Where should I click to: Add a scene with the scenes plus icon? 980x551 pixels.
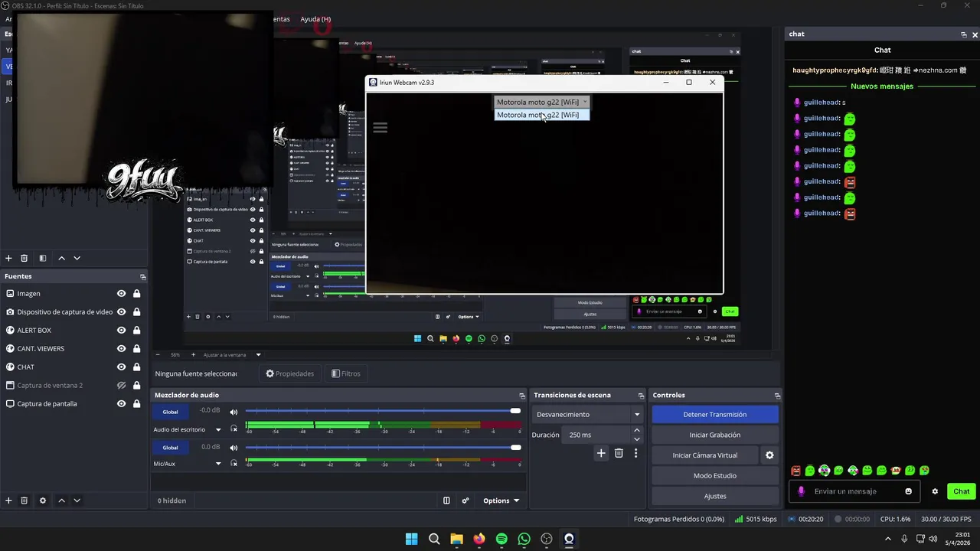click(8, 259)
